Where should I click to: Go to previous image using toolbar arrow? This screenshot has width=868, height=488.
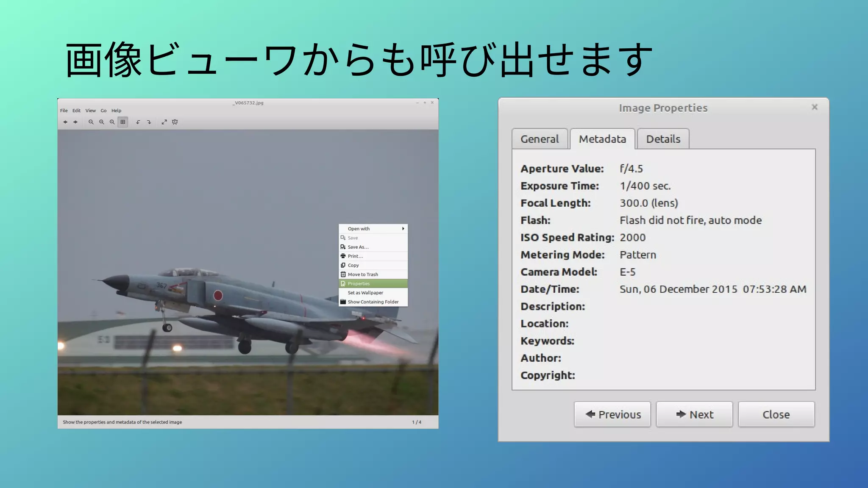coord(65,122)
